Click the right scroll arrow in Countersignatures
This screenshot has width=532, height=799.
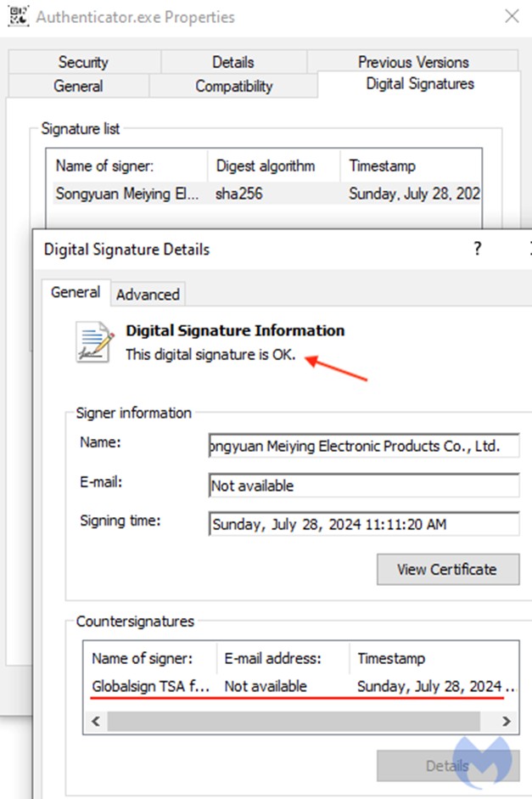(506, 721)
